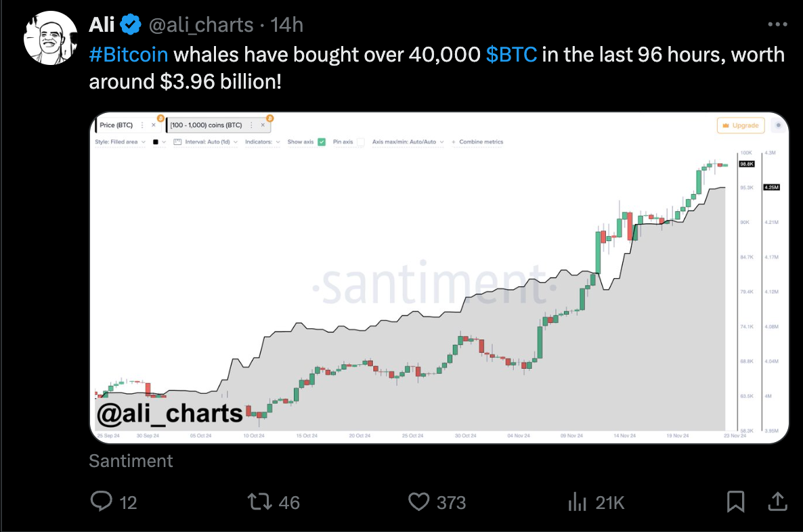803x532 pixels.
Task: Click the orange Bitcoin badge on Price (BTC)
Action: [x=160, y=118]
